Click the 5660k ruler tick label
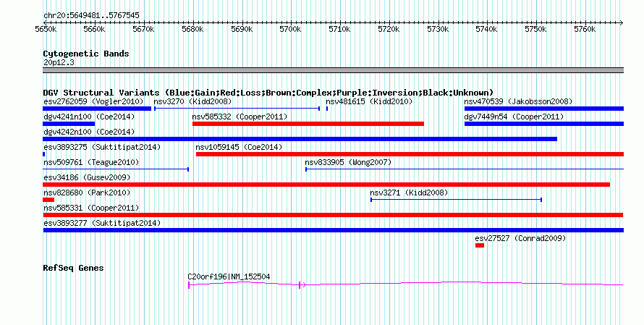Viewport: 644px width, 325px height. 95,30
